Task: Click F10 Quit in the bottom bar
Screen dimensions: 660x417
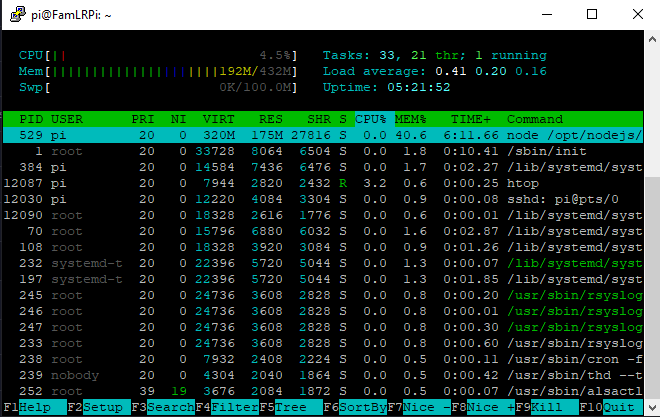Action: coord(611,407)
